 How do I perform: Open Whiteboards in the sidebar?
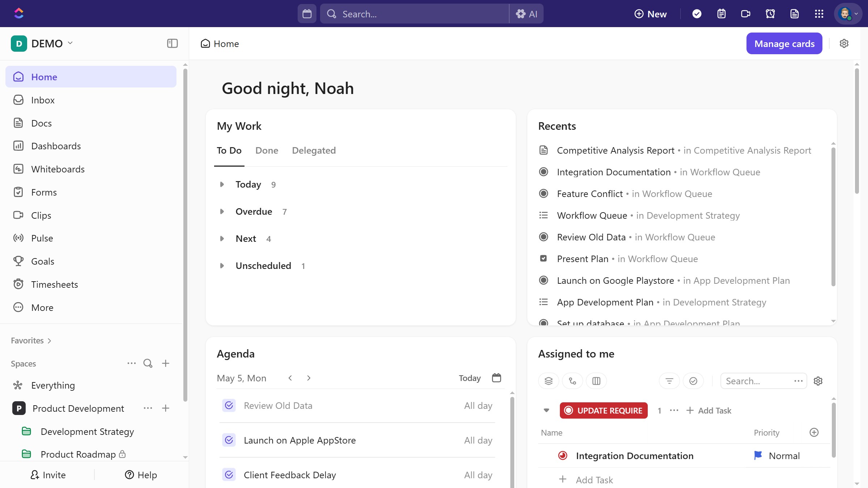pos(90,169)
